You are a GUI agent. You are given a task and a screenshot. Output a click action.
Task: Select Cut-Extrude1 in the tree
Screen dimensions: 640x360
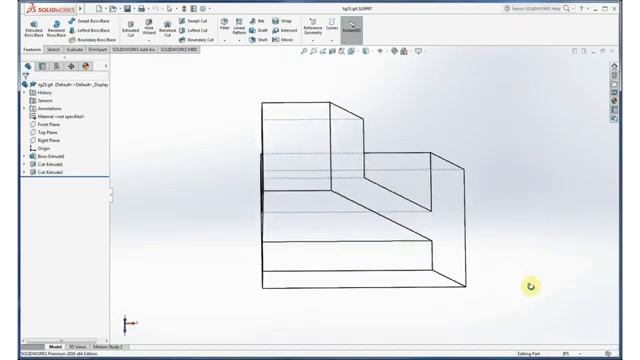46,164
